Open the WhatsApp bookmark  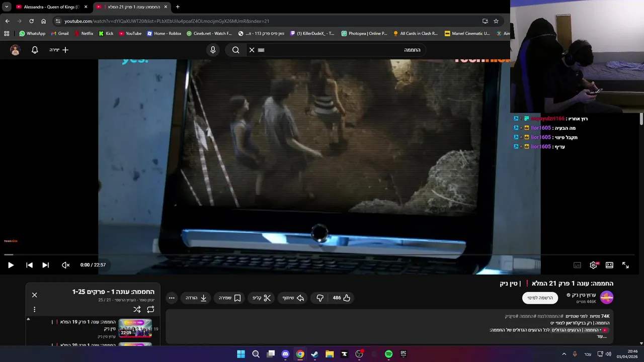[32, 34]
